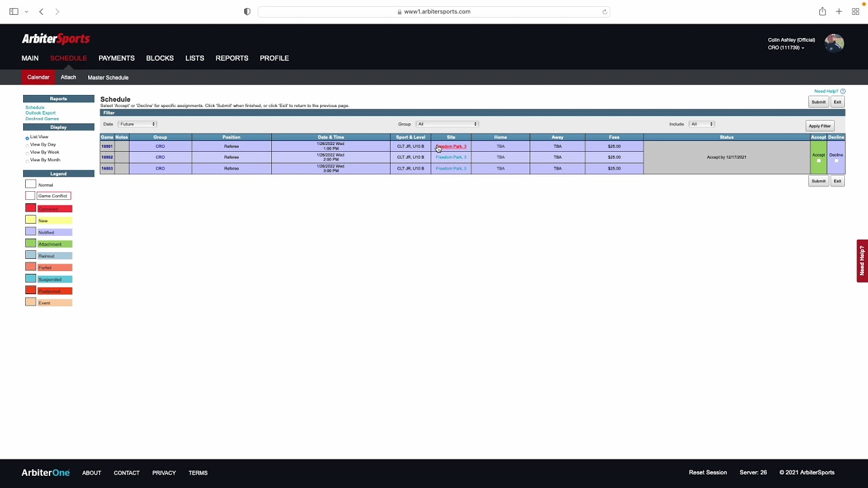
Task: Open the Need Help? link
Action: click(826, 91)
